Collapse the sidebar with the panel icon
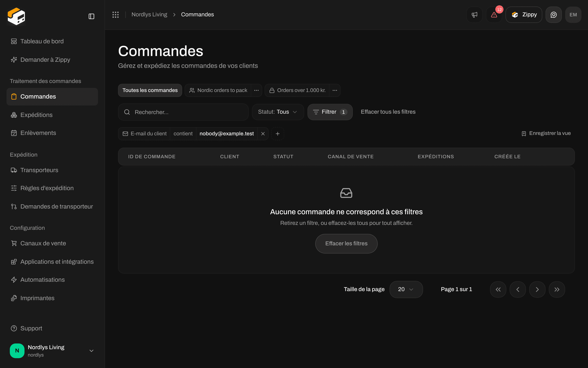 tap(91, 16)
